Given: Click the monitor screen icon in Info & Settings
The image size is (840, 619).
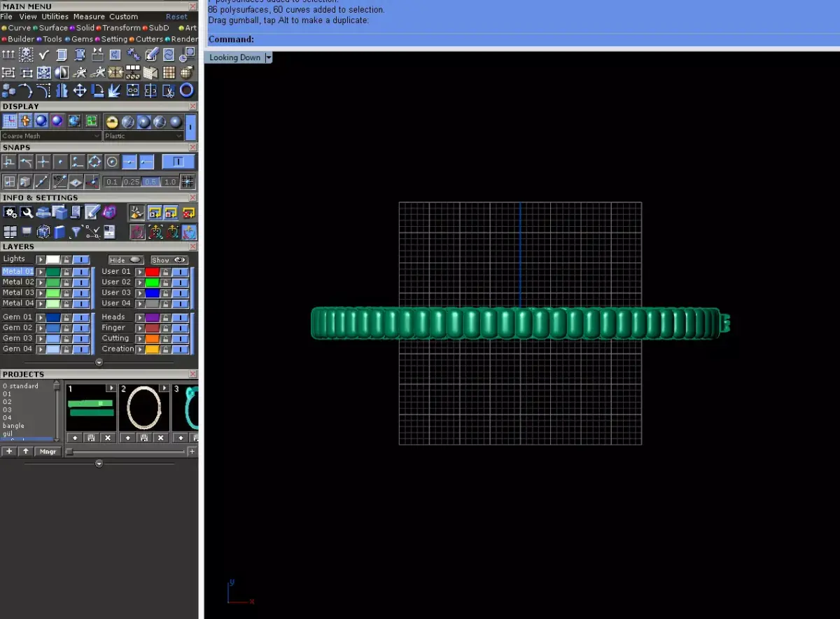Looking at the screenshot, I should coord(27,232).
